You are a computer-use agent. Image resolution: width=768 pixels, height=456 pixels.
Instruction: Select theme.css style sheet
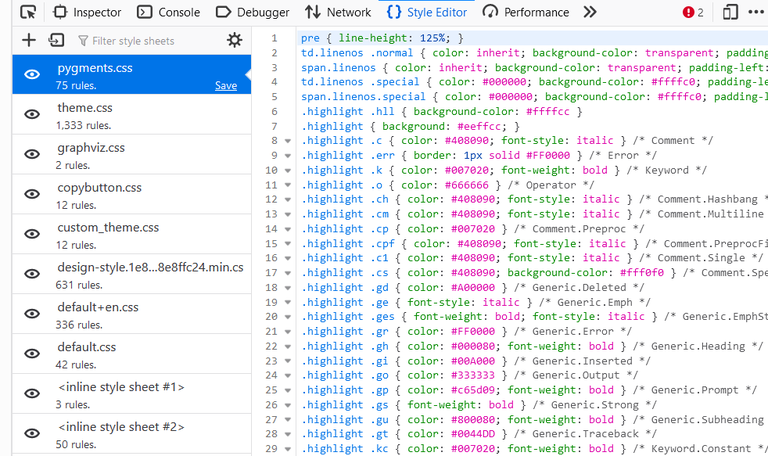pyautogui.click(x=131, y=115)
